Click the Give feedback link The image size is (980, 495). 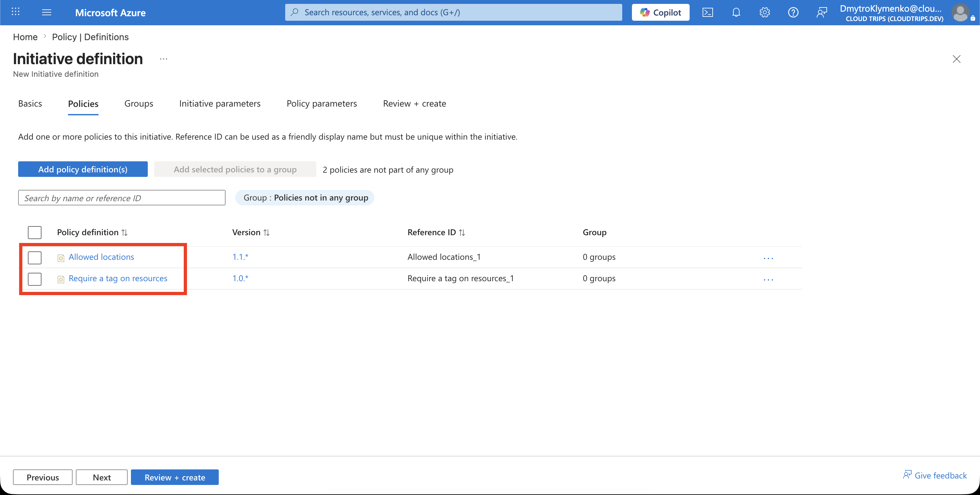pyautogui.click(x=935, y=475)
